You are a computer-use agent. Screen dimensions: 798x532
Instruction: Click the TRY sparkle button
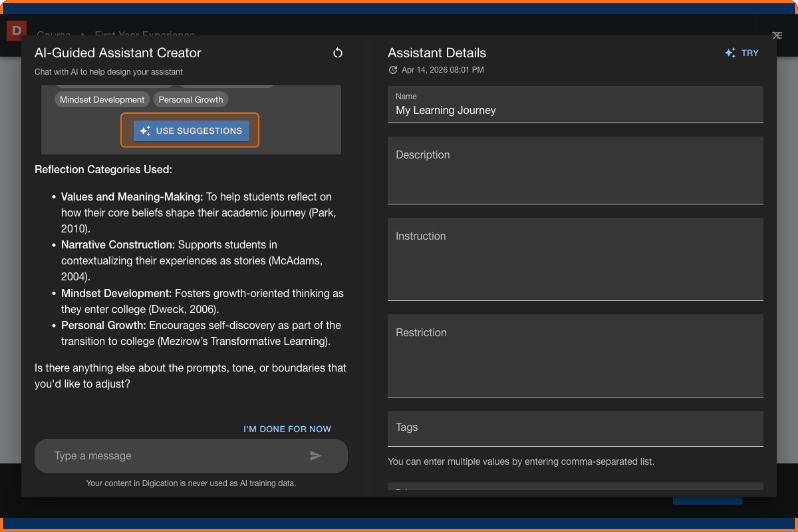click(x=742, y=53)
